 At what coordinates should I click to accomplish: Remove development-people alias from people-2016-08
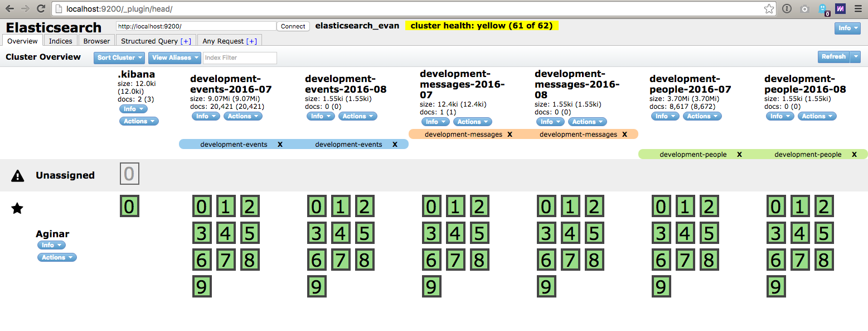(854, 155)
